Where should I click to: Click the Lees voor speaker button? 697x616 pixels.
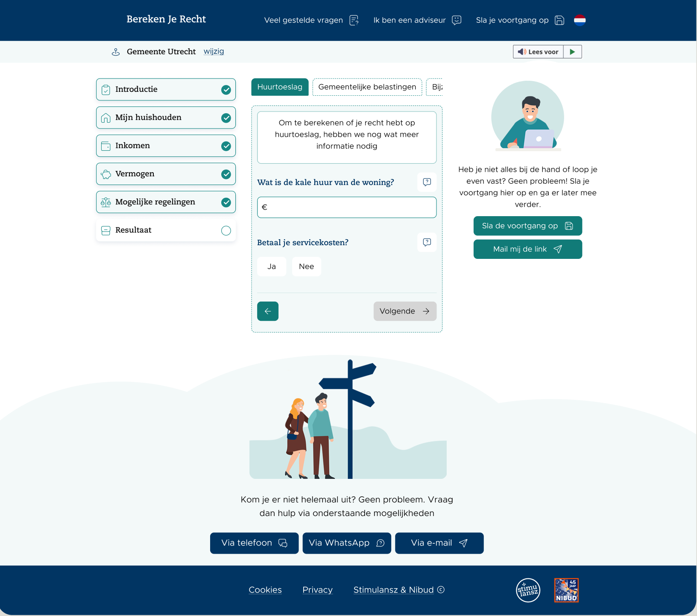coord(538,52)
